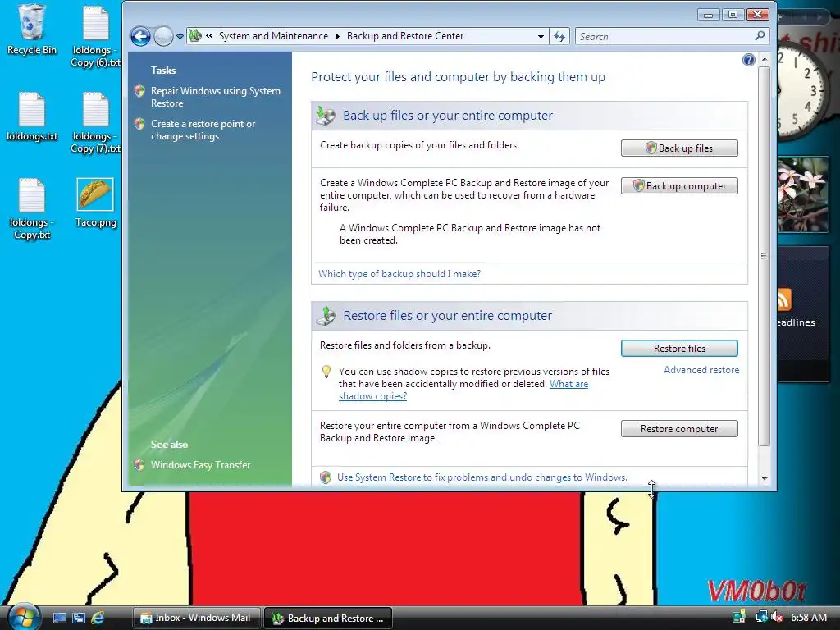Click the Back up computer button
This screenshot has height=630, width=840.
click(x=679, y=186)
